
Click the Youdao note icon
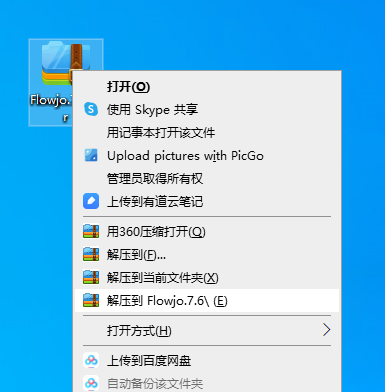pyautogui.click(x=91, y=201)
